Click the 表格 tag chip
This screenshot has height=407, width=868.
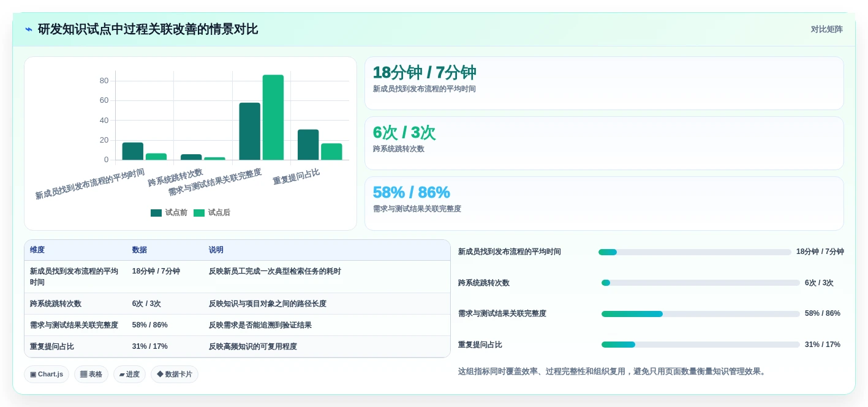[91, 374]
